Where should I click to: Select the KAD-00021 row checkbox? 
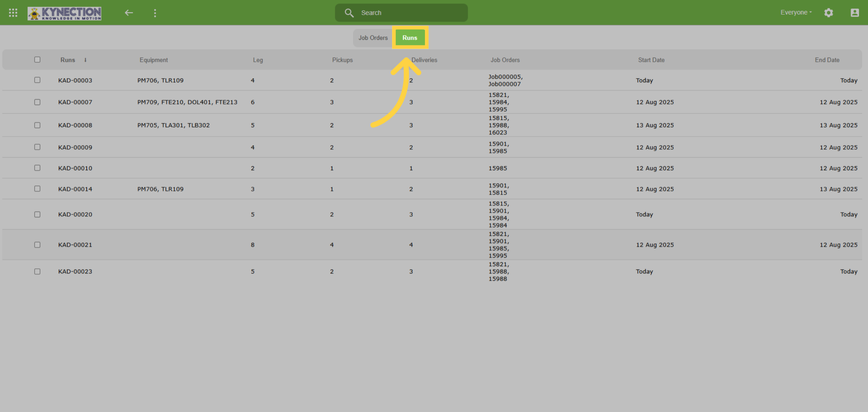tap(37, 245)
